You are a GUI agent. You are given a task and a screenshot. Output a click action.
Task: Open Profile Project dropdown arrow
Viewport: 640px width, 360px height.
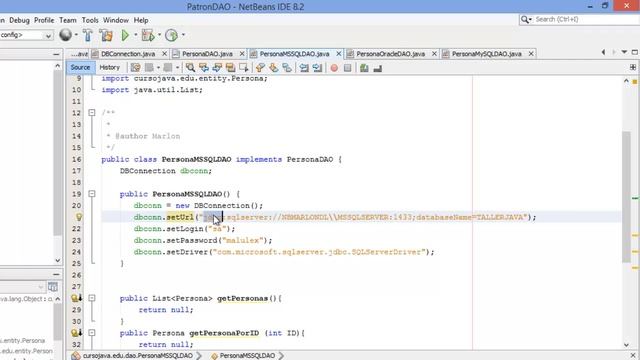tap(183, 35)
